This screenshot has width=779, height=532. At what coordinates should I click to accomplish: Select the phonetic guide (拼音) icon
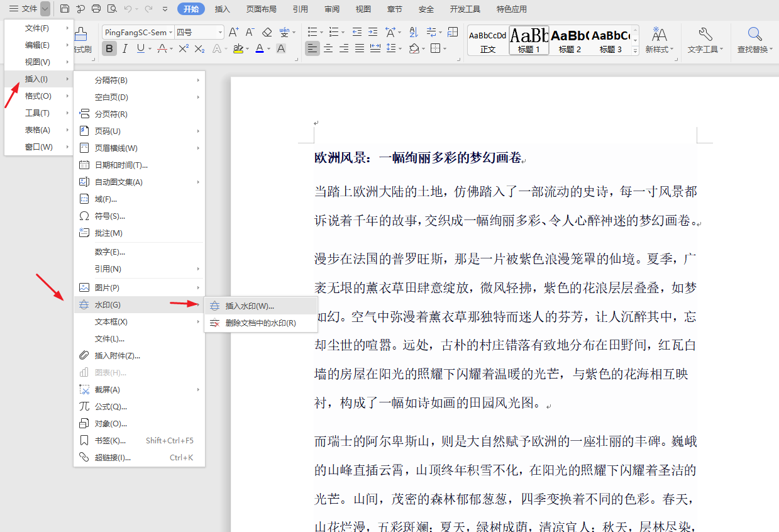tap(284, 31)
